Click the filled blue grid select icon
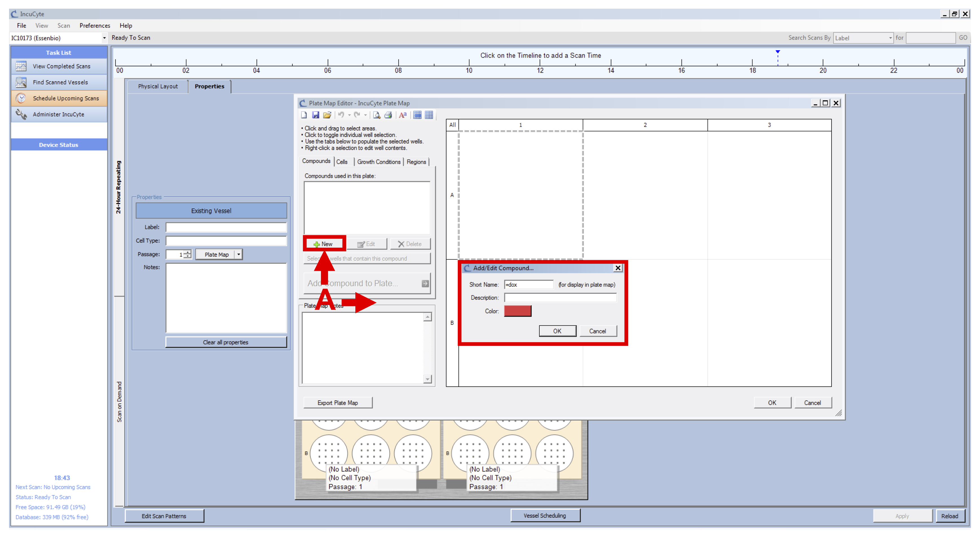 (417, 115)
